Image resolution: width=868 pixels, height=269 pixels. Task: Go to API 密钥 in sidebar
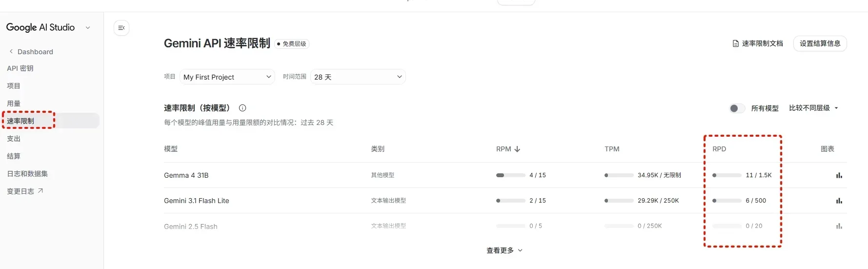(x=20, y=68)
